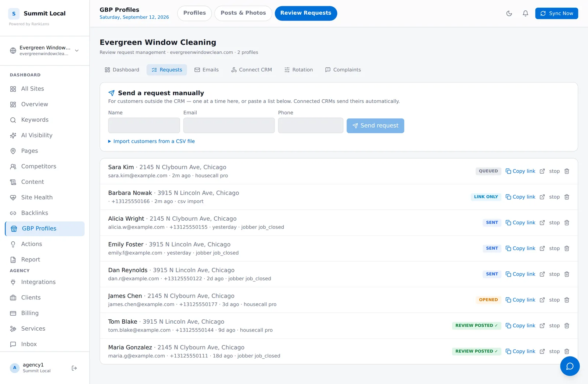
Task: Delete Sara Kim's request with trash icon
Action: tap(567, 171)
